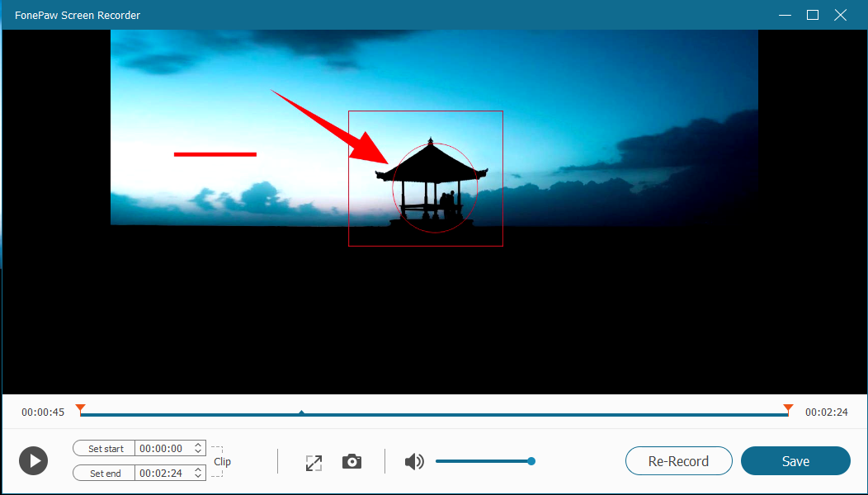Click the start time stepper arrows
Viewport: 868px width, 495px height.
click(x=198, y=448)
